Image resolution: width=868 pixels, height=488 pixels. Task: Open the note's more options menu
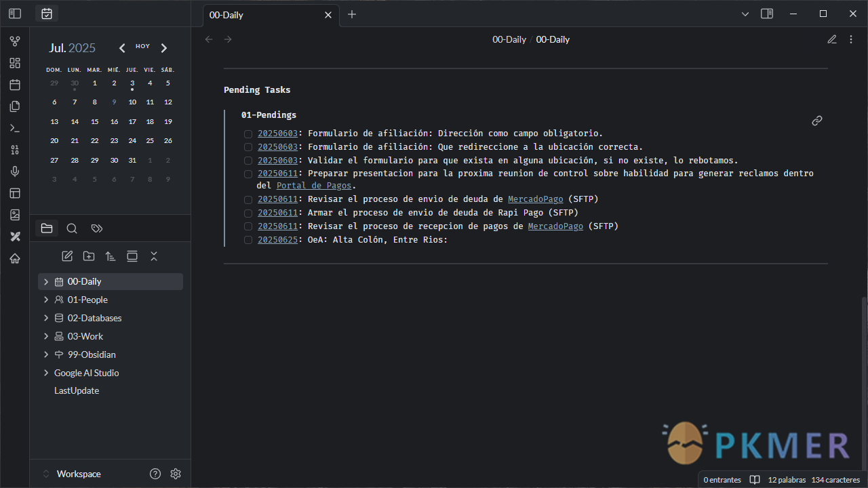click(851, 39)
